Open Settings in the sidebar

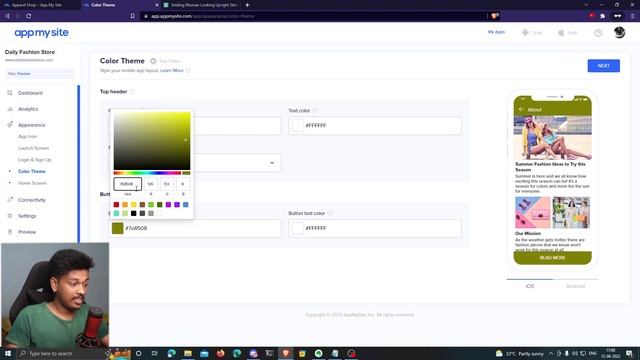[27, 216]
